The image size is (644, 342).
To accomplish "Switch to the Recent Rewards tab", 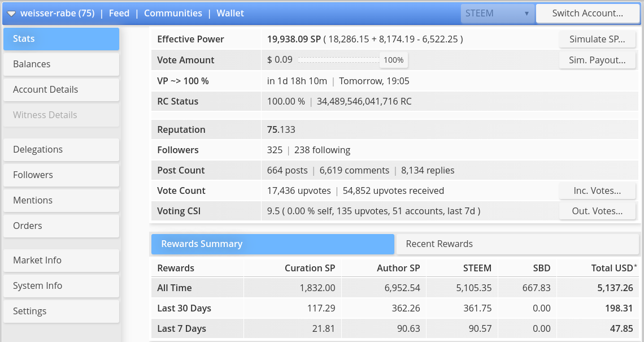I will click(516, 244).
